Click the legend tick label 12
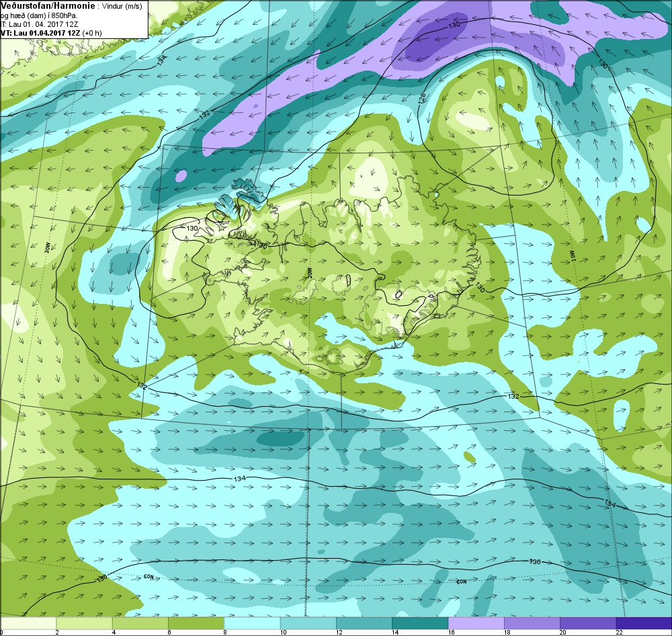The width and height of the screenshot is (672, 636). point(339,632)
